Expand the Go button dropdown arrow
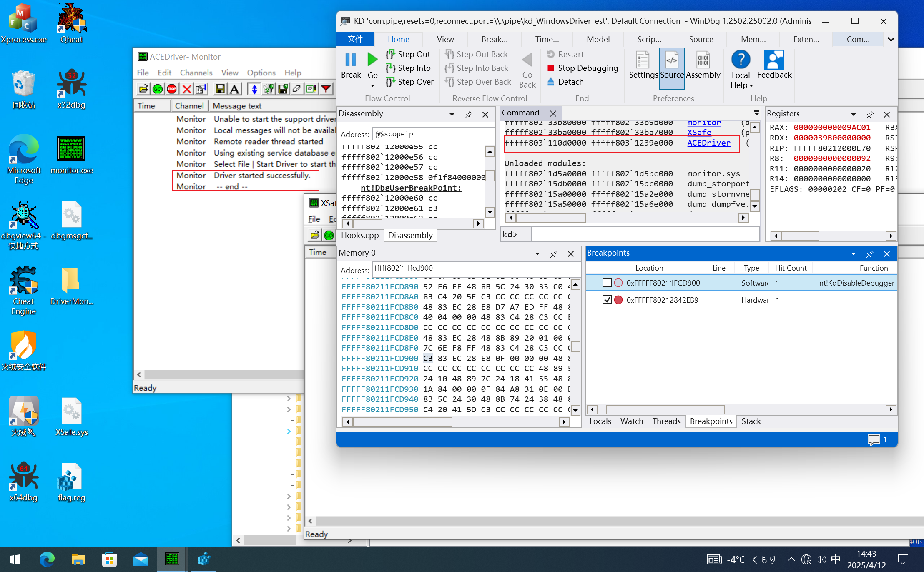924x572 pixels. [x=372, y=86]
